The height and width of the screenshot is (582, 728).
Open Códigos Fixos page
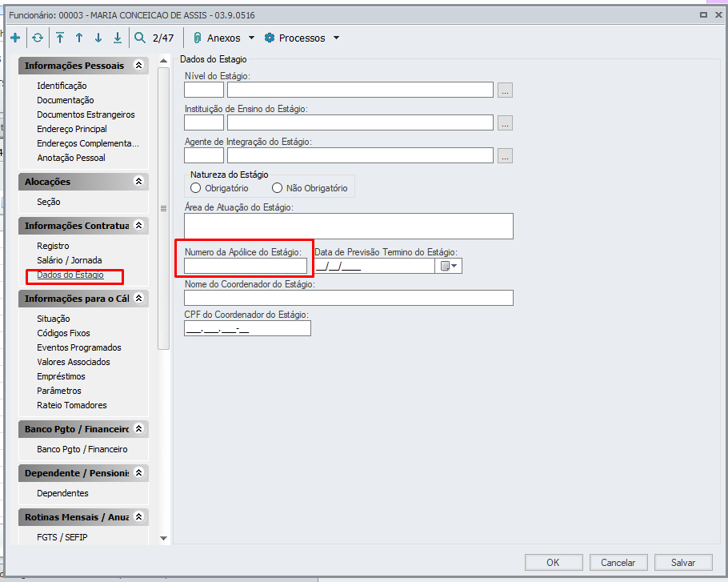tap(64, 333)
